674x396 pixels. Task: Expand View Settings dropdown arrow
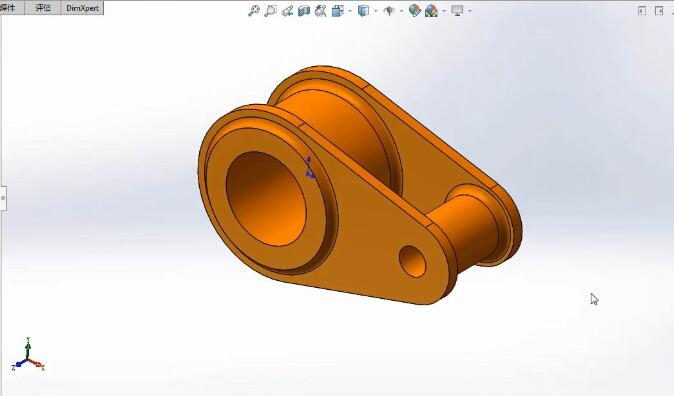[x=469, y=11]
